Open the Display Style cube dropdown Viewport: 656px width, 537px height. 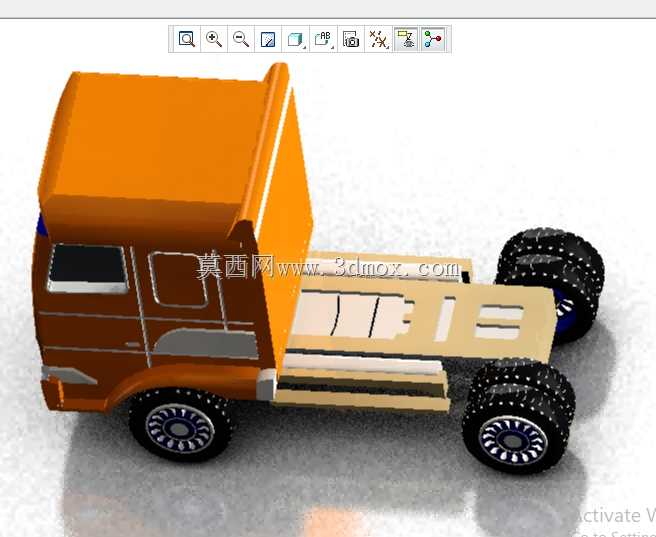point(296,39)
